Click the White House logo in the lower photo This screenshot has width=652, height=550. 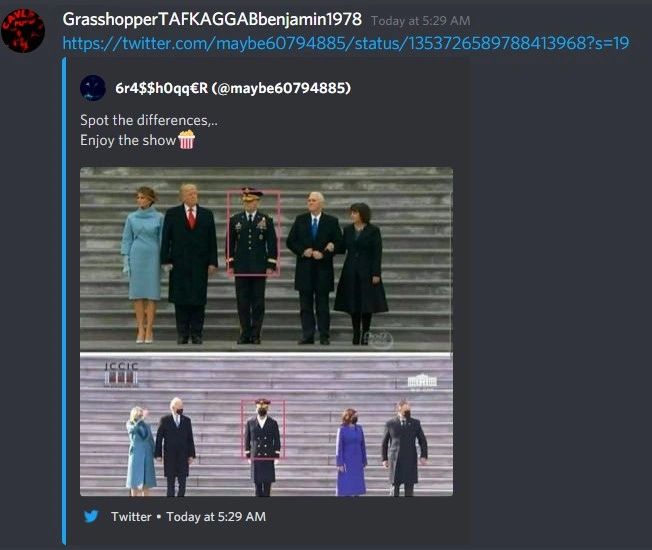point(422,382)
